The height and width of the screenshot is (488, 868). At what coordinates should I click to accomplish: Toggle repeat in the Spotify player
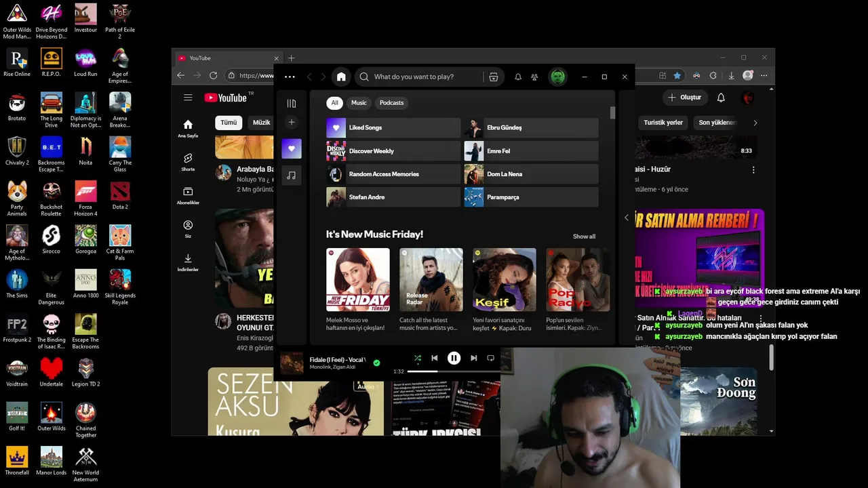490,358
